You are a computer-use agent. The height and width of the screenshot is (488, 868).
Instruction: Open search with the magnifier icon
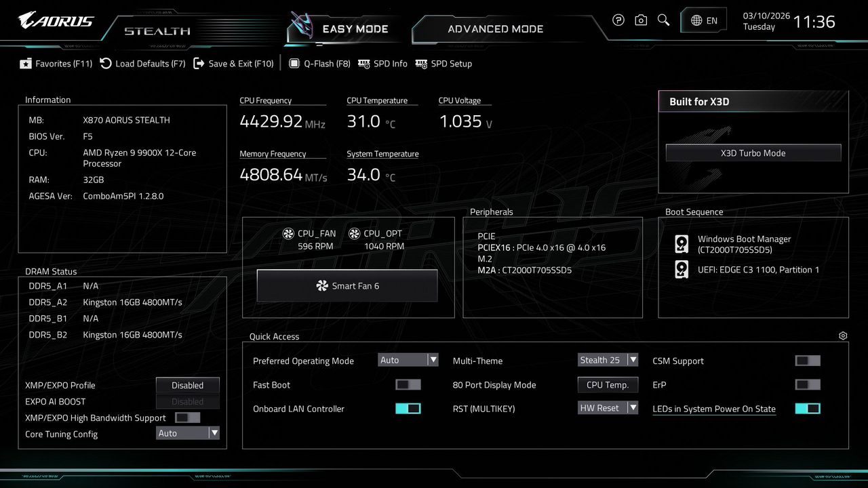[x=664, y=20]
